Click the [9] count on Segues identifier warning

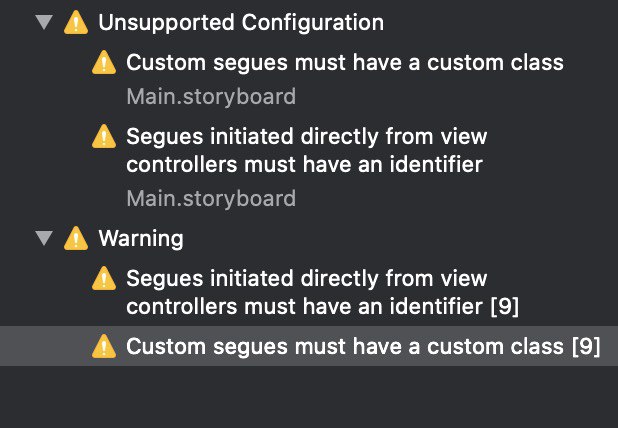click(504, 306)
